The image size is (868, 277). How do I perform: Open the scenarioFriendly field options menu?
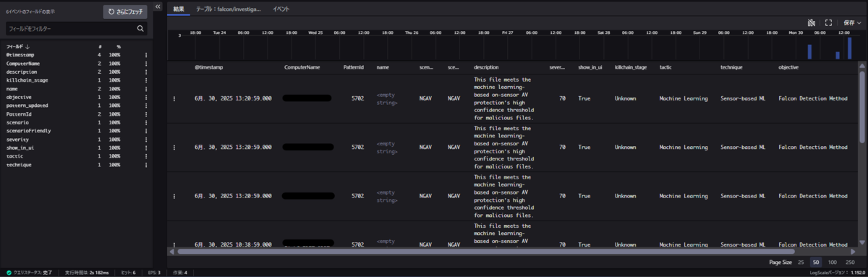click(146, 131)
